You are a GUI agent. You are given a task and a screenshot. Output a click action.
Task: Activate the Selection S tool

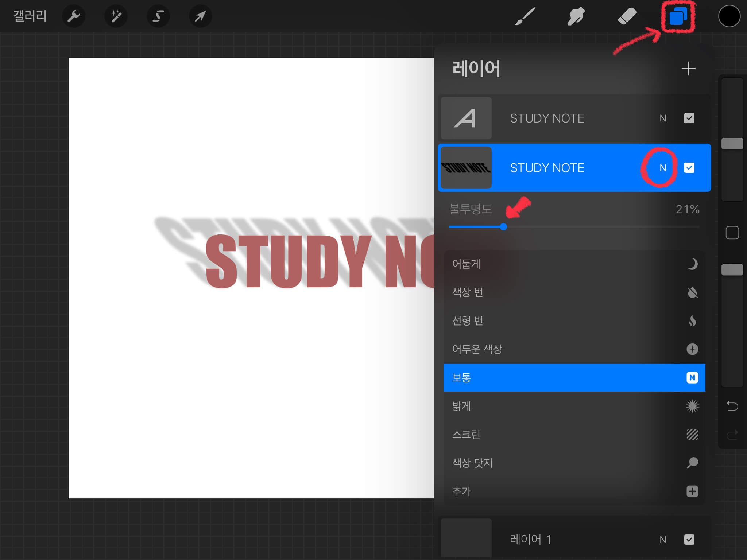tap(158, 16)
